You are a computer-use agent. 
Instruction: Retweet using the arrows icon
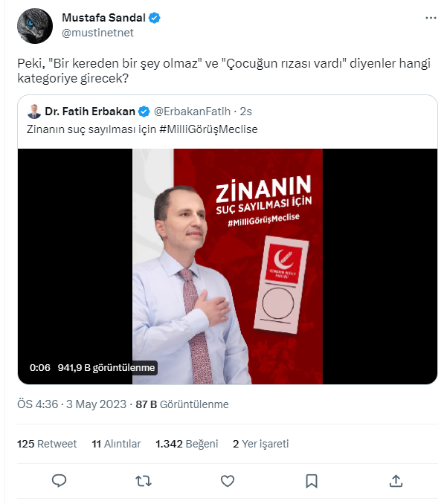(143, 481)
